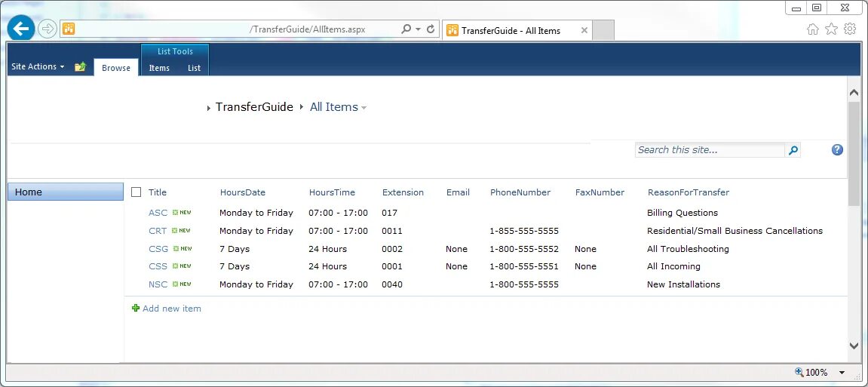This screenshot has height=387, width=868.
Task: Open SharePoint Help question mark icon
Action: (x=837, y=149)
